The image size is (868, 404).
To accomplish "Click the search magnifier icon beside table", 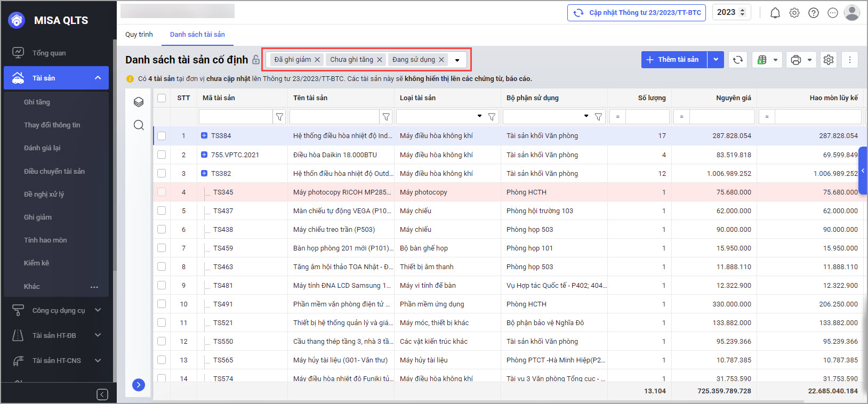I will pos(139,125).
